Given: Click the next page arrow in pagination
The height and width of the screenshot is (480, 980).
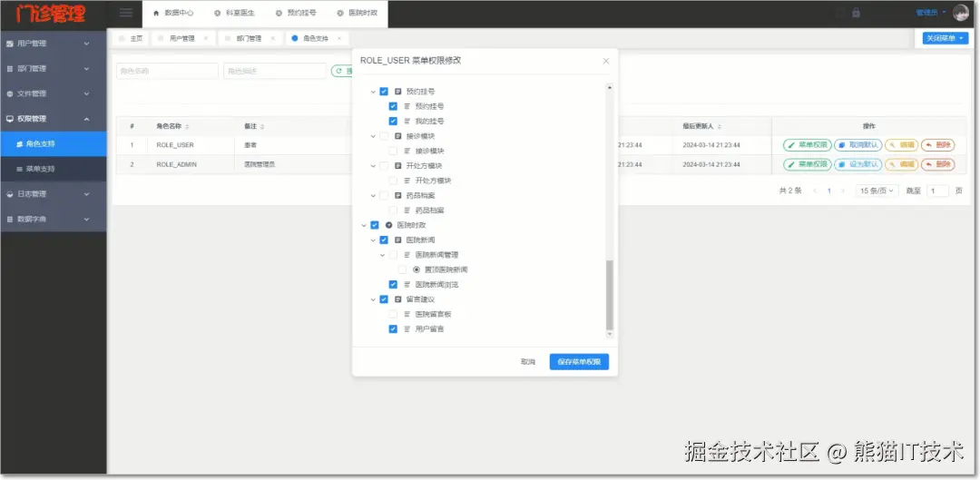Looking at the screenshot, I should tap(842, 191).
